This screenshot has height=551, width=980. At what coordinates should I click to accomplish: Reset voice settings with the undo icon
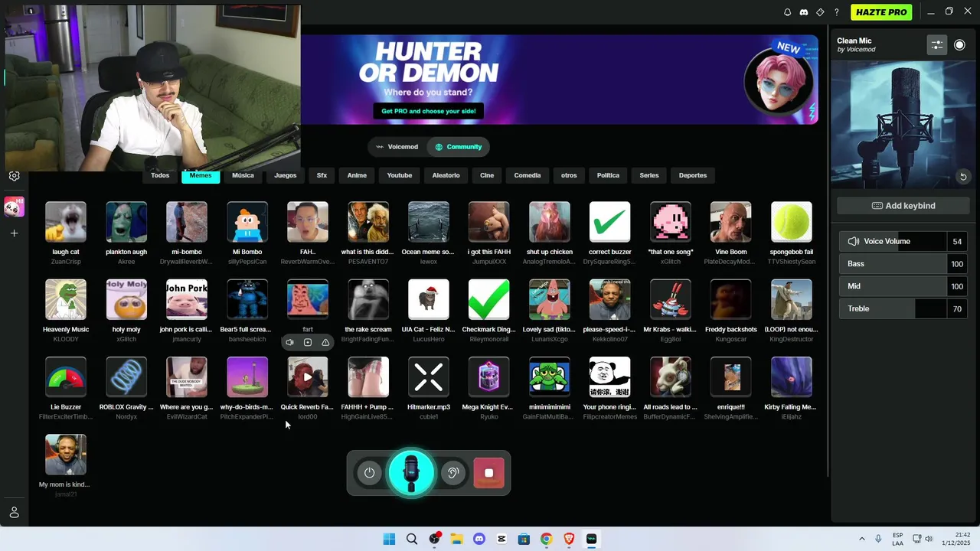click(963, 177)
